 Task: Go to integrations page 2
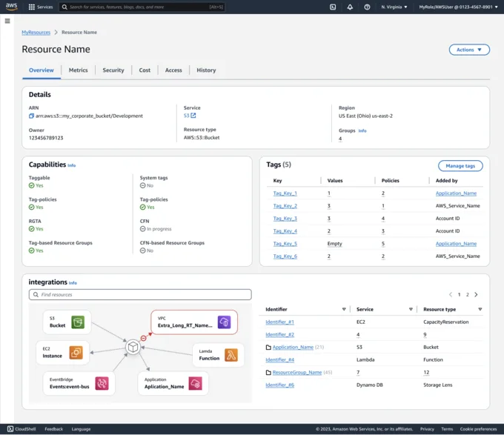(468, 295)
